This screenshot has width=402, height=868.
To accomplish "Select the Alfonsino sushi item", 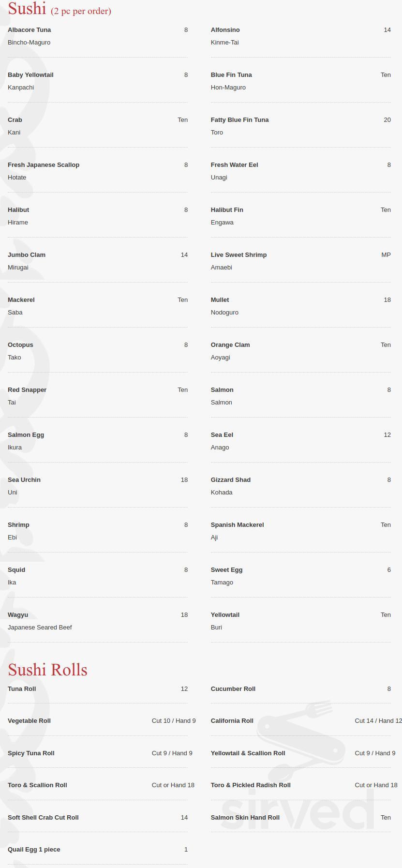I will pos(225,30).
